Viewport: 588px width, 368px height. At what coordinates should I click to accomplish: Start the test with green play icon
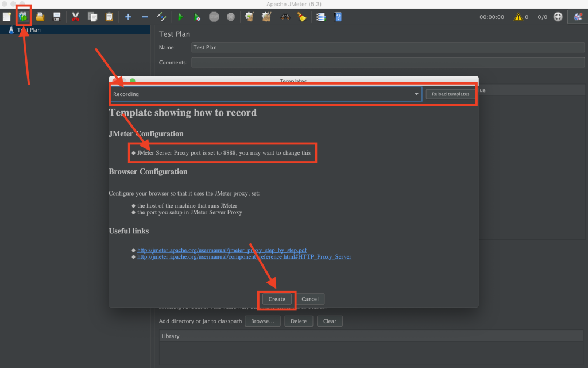click(x=180, y=17)
